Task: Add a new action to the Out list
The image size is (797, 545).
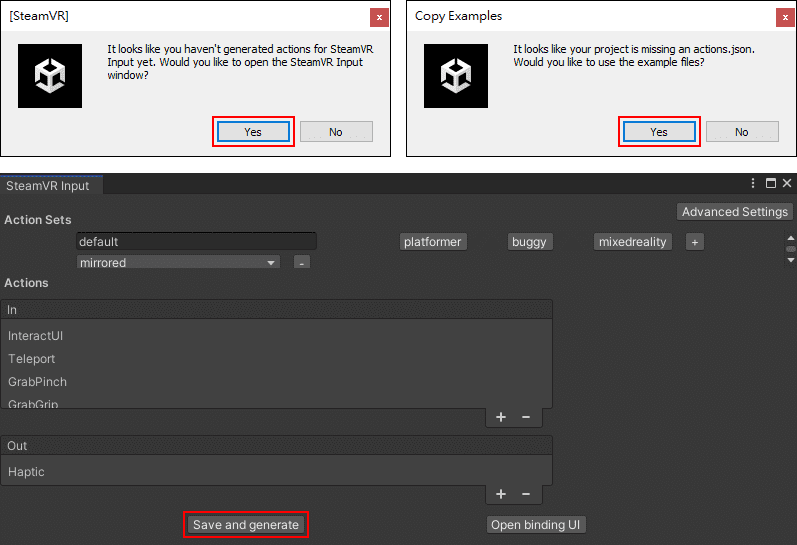Action: pos(501,494)
